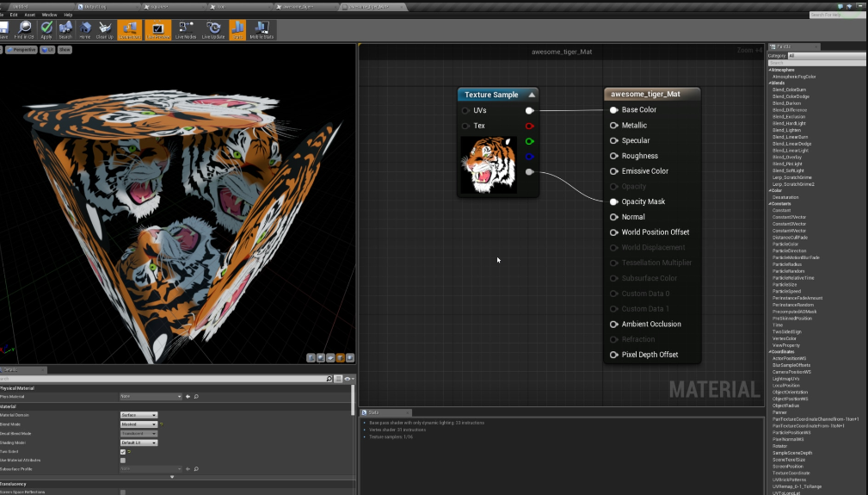
Task: Click Texture Sample red channel output pin
Action: pyautogui.click(x=529, y=126)
